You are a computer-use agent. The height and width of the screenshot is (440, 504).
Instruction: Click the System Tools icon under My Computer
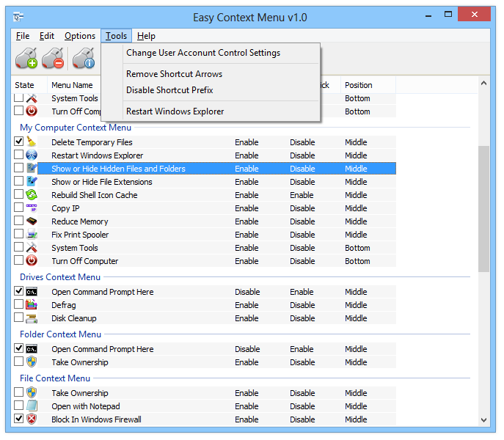coord(32,247)
